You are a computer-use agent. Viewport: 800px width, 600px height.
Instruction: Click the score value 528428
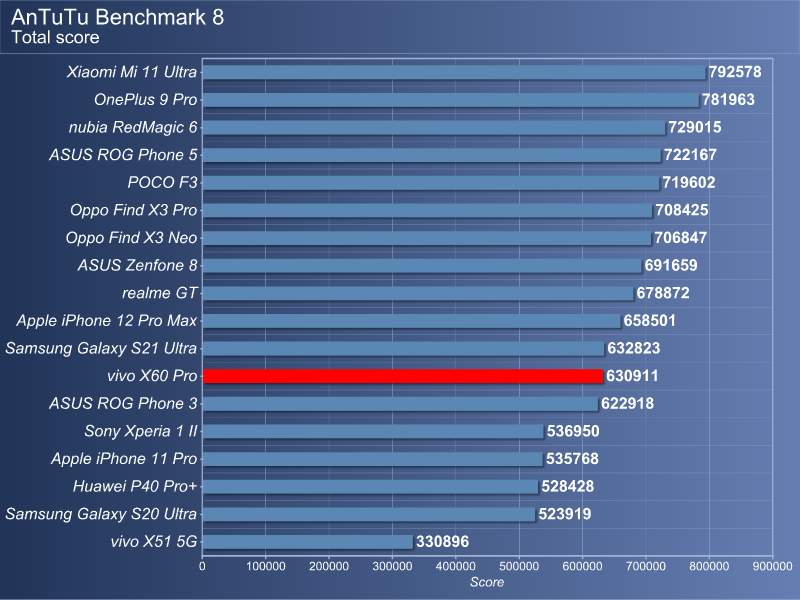[567, 486]
